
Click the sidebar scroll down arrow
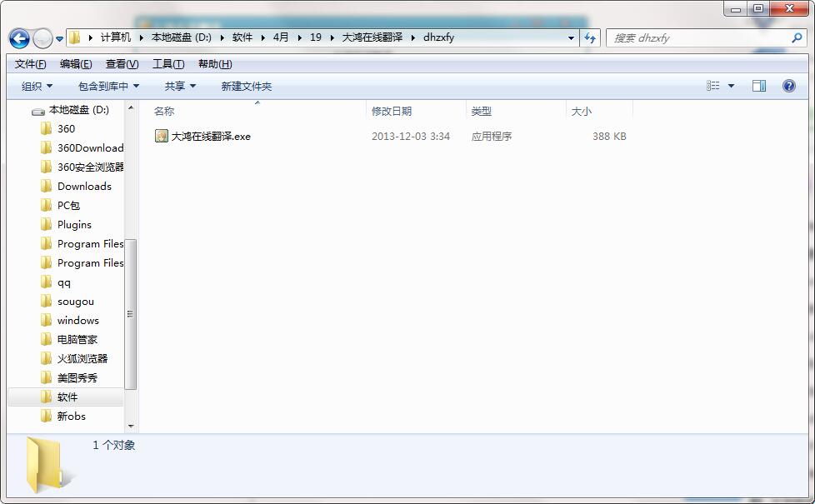point(131,426)
